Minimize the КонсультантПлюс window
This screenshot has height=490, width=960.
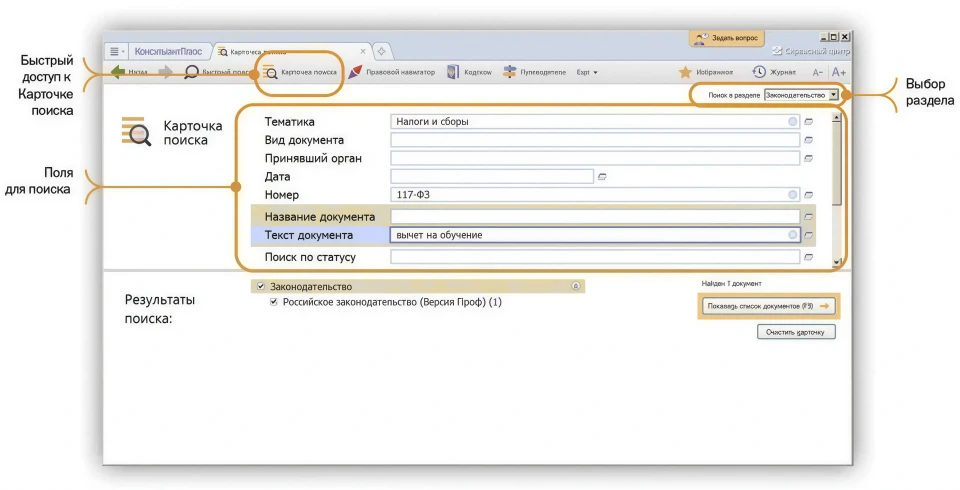coord(824,37)
